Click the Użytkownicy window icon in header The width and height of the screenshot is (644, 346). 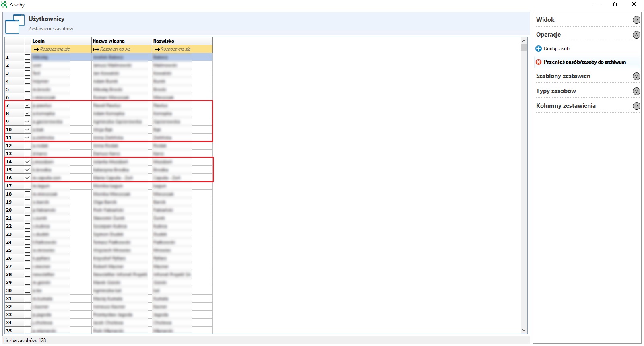(15, 24)
